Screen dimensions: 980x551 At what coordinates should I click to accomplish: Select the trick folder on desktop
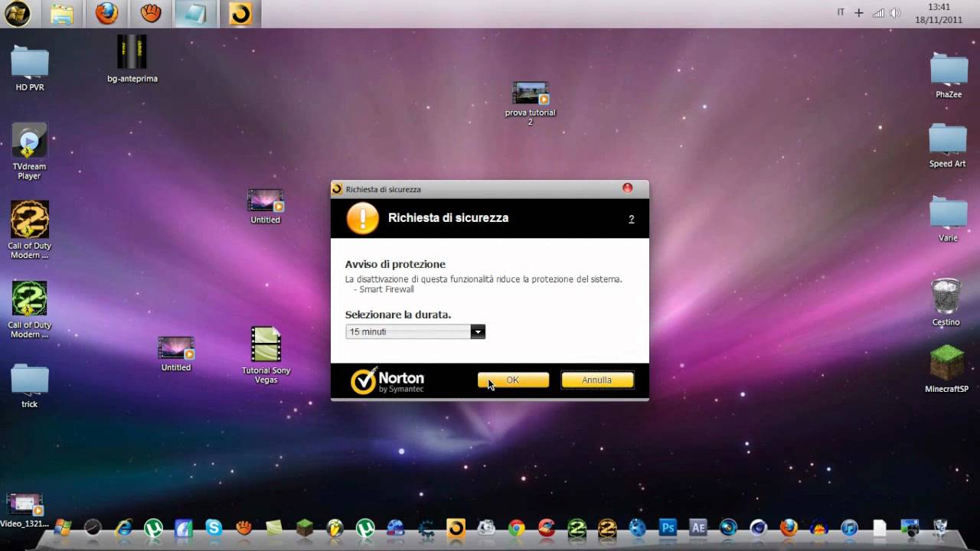(x=29, y=386)
